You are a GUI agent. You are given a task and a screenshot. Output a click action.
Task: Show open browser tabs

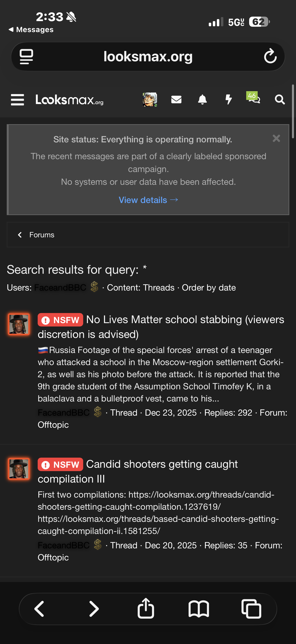(x=251, y=609)
